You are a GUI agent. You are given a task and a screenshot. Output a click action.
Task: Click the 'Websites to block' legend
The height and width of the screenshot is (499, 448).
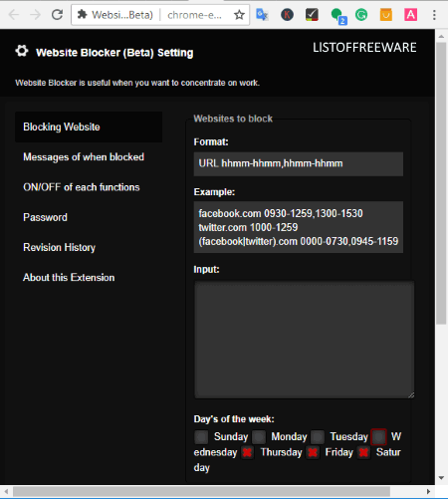233,119
